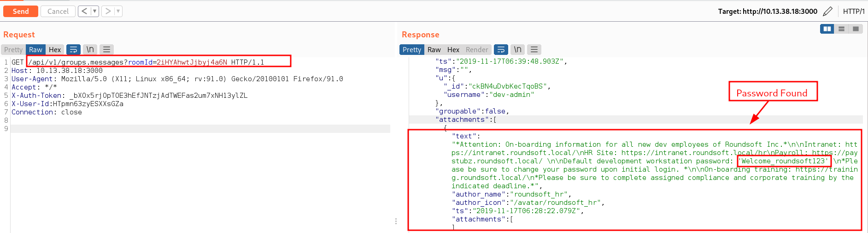
Task: Click the Cancel button
Action: point(58,11)
